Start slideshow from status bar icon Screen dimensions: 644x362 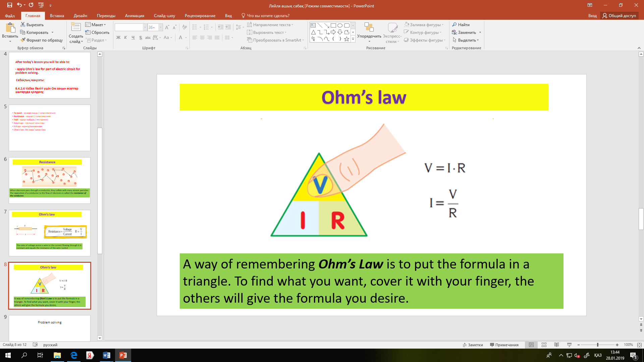[569, 345]
